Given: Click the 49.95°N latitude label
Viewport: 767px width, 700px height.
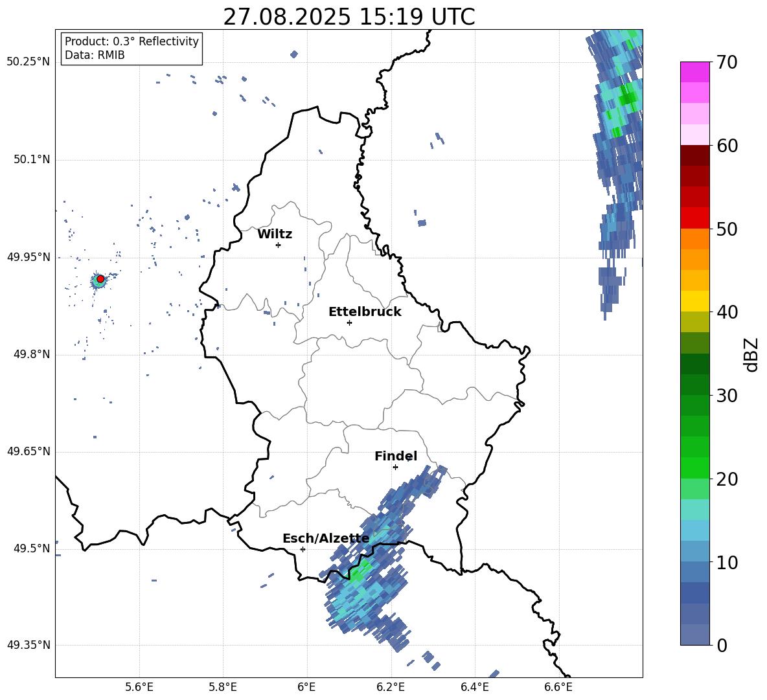Looking at the screenshot, I should click(29, 256).
